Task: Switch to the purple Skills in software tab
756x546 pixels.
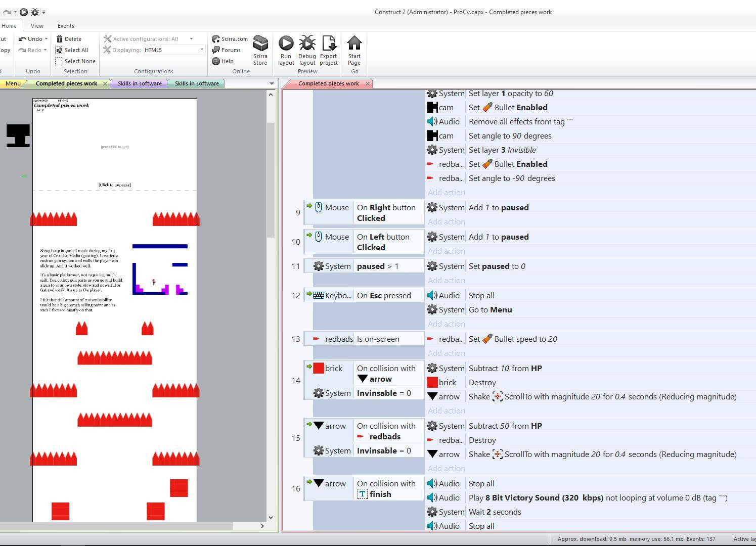Action: (x=140, y=83)
